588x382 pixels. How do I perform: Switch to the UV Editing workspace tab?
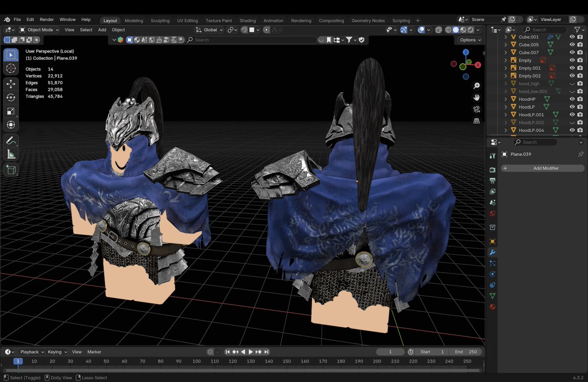pos(188,21)
